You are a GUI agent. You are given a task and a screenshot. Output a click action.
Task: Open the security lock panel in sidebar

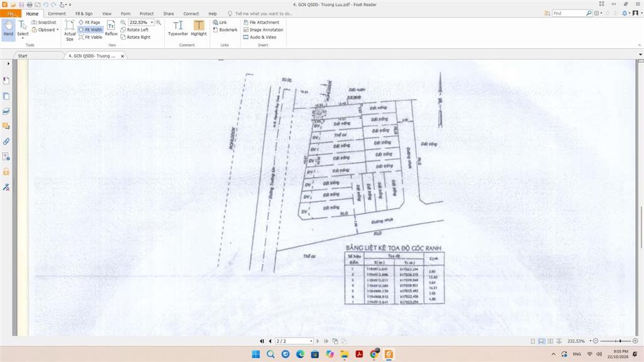[x=6, y=172]
